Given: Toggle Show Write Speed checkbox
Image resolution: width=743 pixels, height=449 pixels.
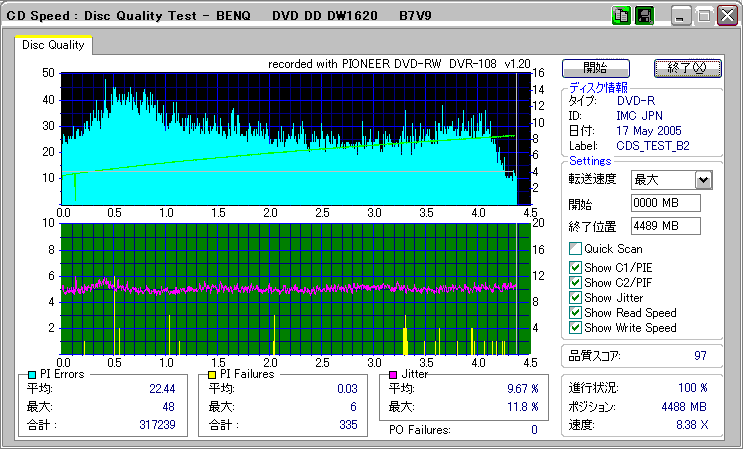Looking at the screenshot, I should coord(575,328).
